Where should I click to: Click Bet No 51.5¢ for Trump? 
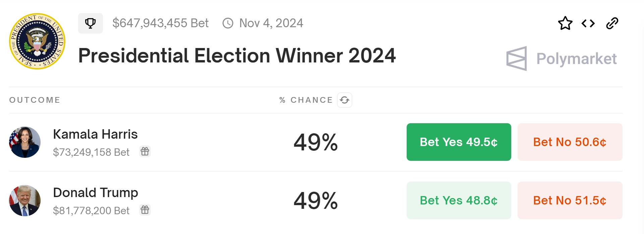[570, 200]
